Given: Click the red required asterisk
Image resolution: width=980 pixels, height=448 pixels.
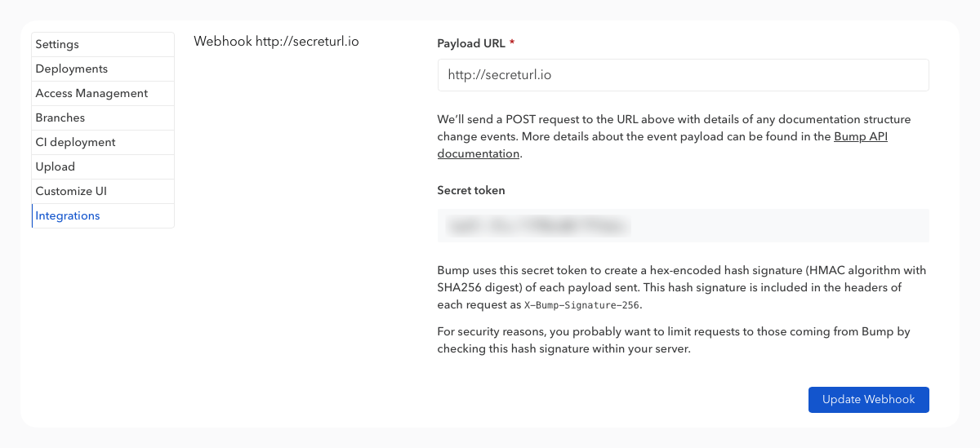Looking at the screenshot, I should 512,43.
